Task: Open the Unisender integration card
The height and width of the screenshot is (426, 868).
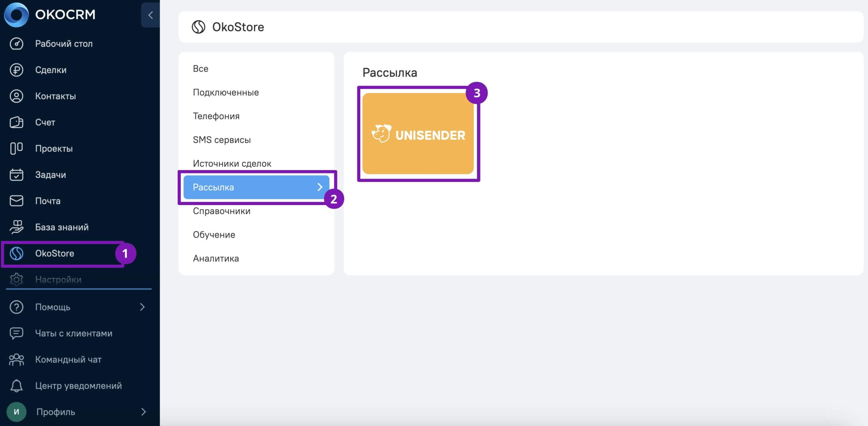Action: coord(418,134)
